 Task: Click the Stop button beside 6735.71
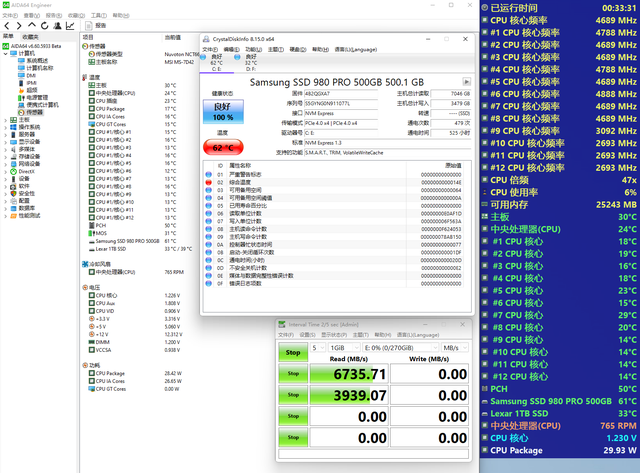tap(293, 373)
